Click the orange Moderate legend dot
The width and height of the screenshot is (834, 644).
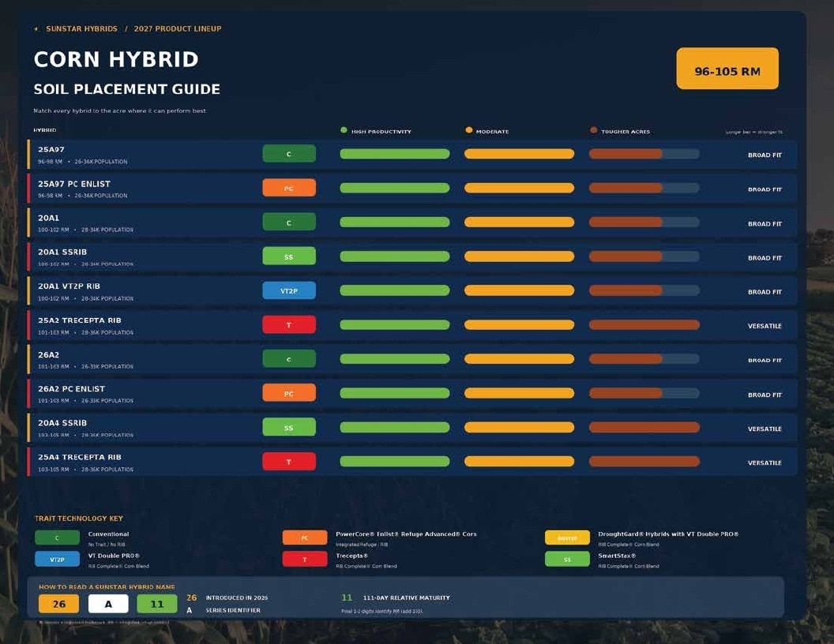(468, 130)
